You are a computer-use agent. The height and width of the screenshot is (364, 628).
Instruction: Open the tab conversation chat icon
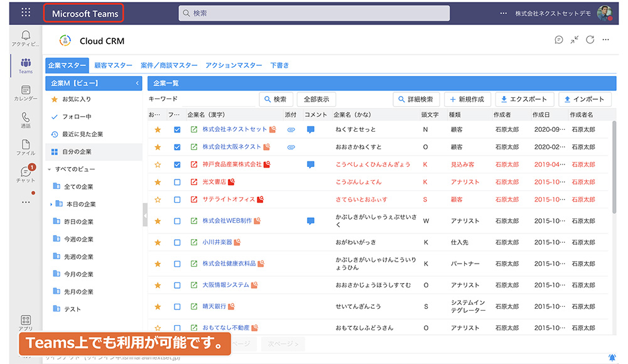pos(559,40)
